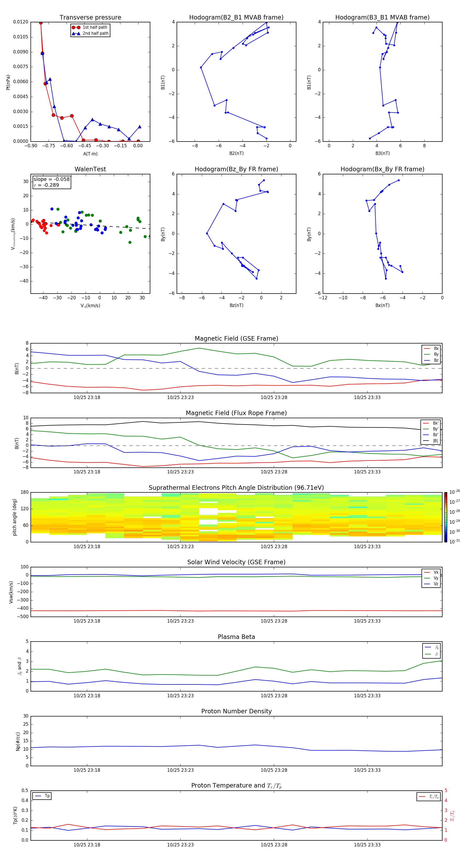Viewport: 473px width, 868px height.
Task: Click the red Te/Tp right-axis label
Action: click(453, 816)
